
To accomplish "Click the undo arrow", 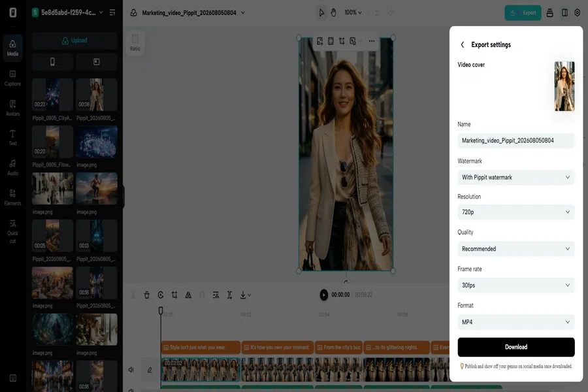I will click(377, 13).
